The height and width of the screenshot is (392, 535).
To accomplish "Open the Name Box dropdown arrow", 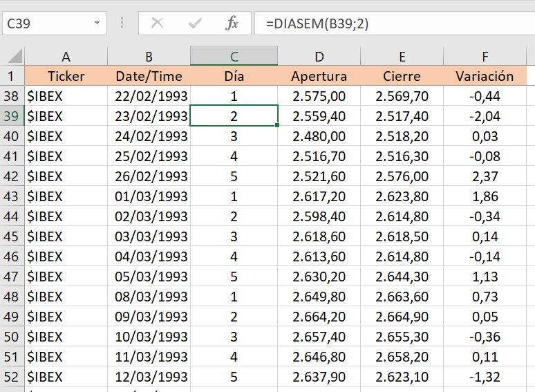I will point(96,24).
